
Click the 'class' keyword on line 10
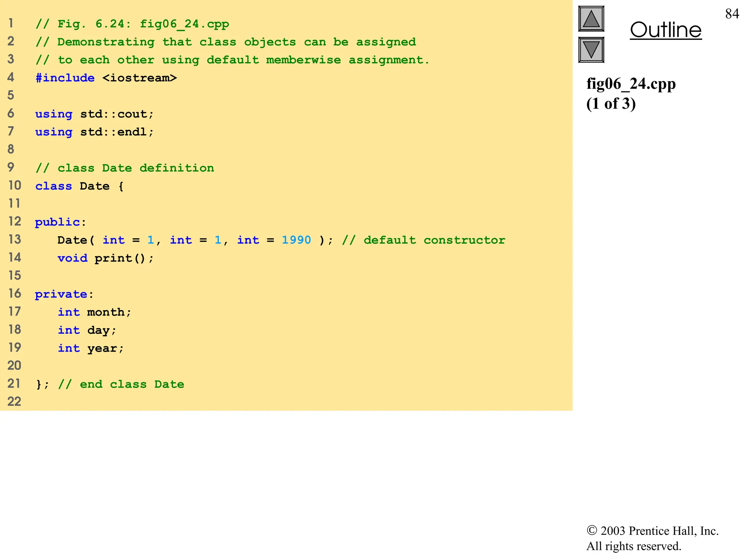tap(54, 186)
